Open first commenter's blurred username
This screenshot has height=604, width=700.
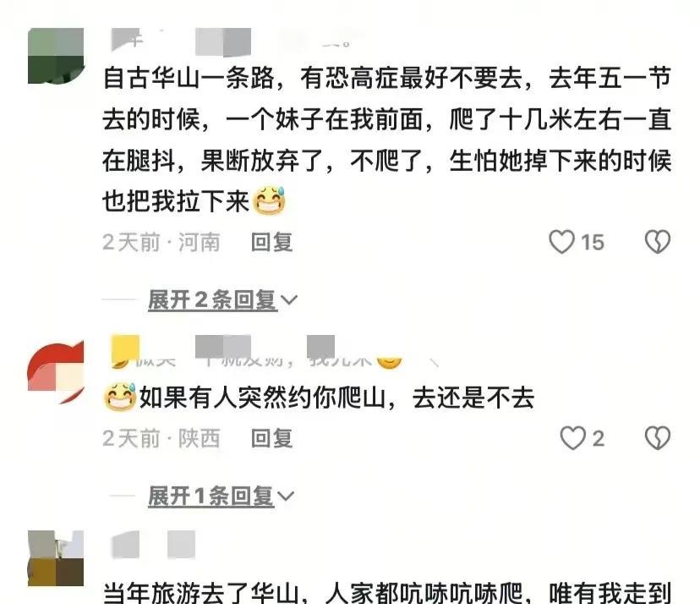[x=230, y=42]
